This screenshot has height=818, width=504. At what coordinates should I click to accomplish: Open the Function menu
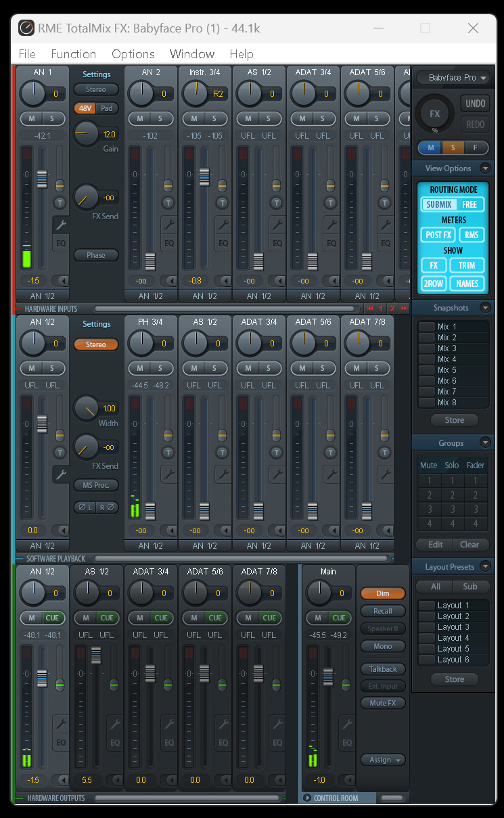74,54
